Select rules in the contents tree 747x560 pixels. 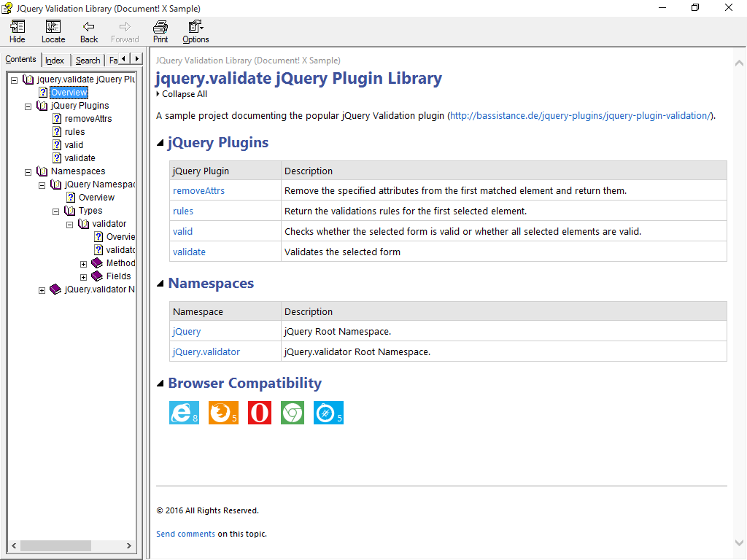(75, 131)
